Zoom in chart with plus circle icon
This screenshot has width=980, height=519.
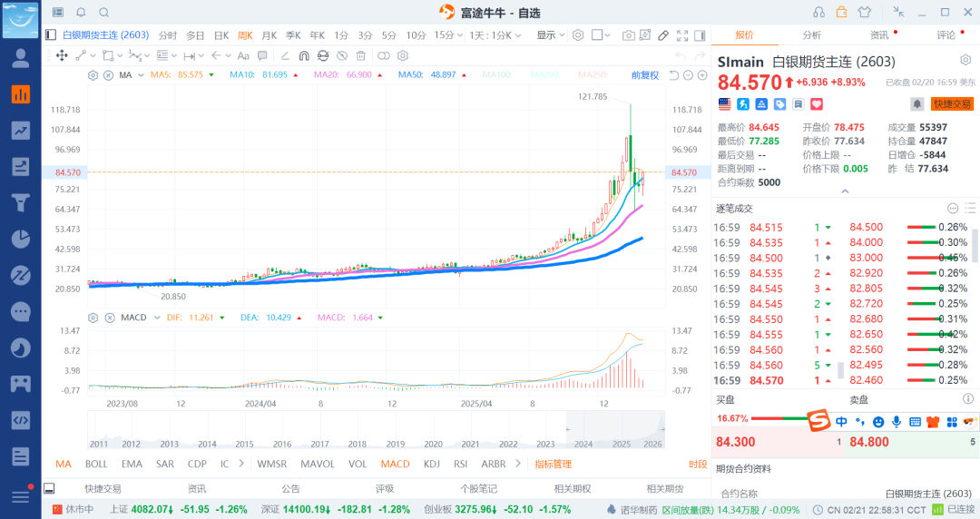click(702, 75)
